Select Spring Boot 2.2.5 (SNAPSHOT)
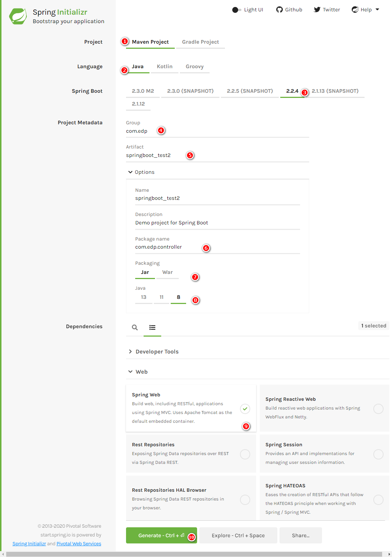This screenshot has width=392, height=557. [x=250, y=91]
